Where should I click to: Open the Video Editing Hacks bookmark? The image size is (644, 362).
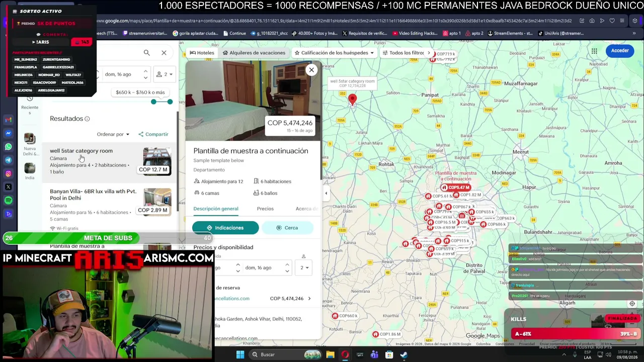click(x=414, y=34)
